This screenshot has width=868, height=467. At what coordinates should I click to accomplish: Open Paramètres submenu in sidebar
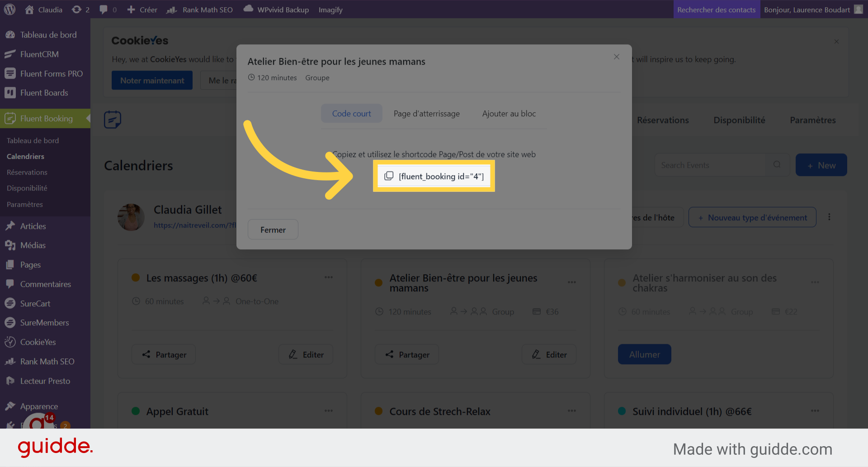[25, 205]
